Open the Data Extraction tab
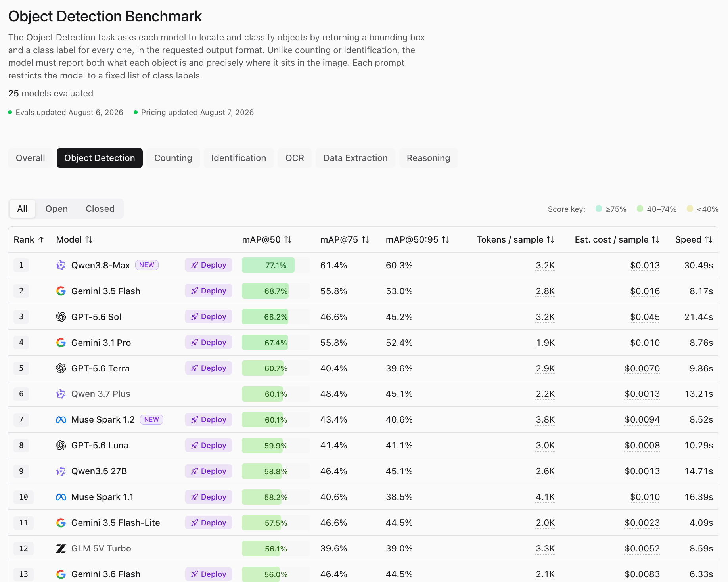Image resolution: width=728 pixels, height=582 pixels. click(356, 158)
